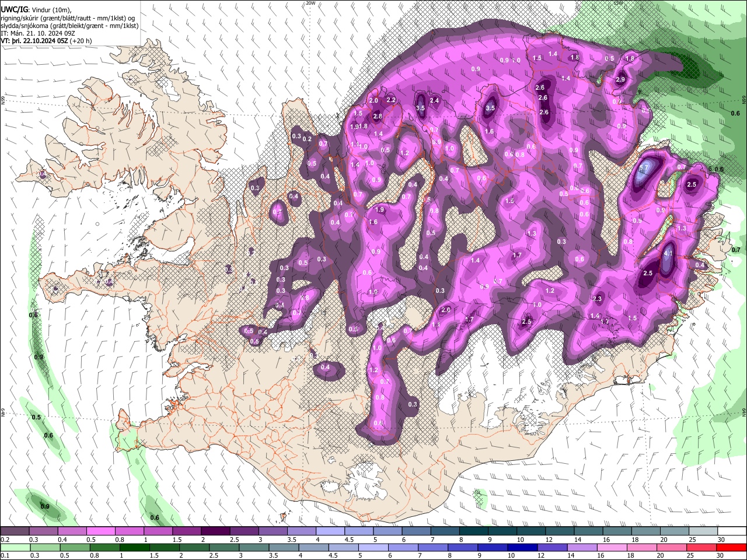Select the 3.5–4 blue-gray swatch in lower legend
Viewport: 747px width, 560px height.
pos(283,547)
